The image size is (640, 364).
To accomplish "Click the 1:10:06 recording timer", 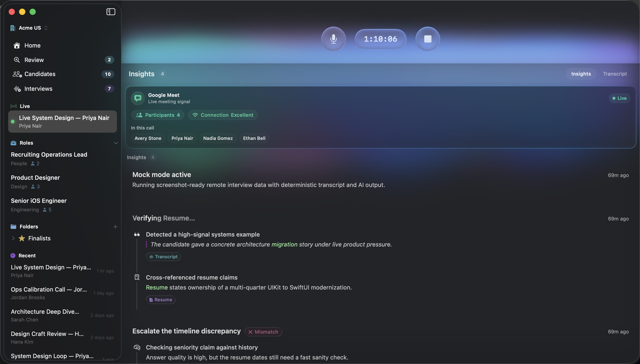I will (x=381, y=39).
